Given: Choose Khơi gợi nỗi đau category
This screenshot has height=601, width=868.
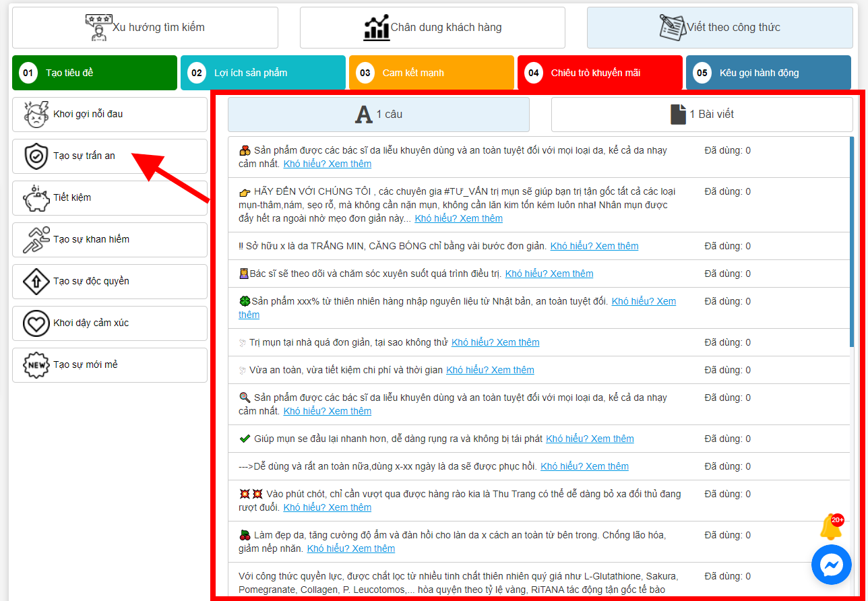Looking at the screenshot, I should pyautogui.click(x=110, y=115).
